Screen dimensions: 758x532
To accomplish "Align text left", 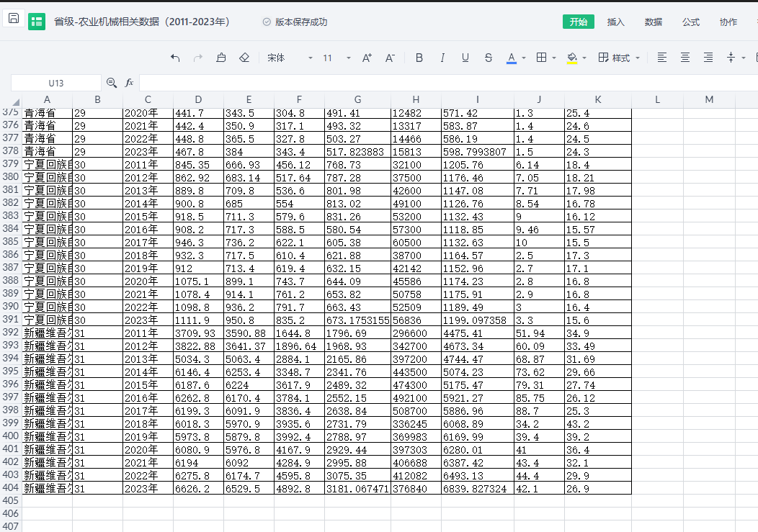I will click(661, 58).
